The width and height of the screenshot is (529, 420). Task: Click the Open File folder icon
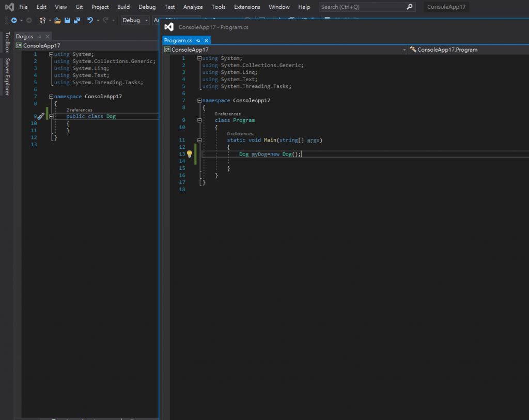click(57, 20)
